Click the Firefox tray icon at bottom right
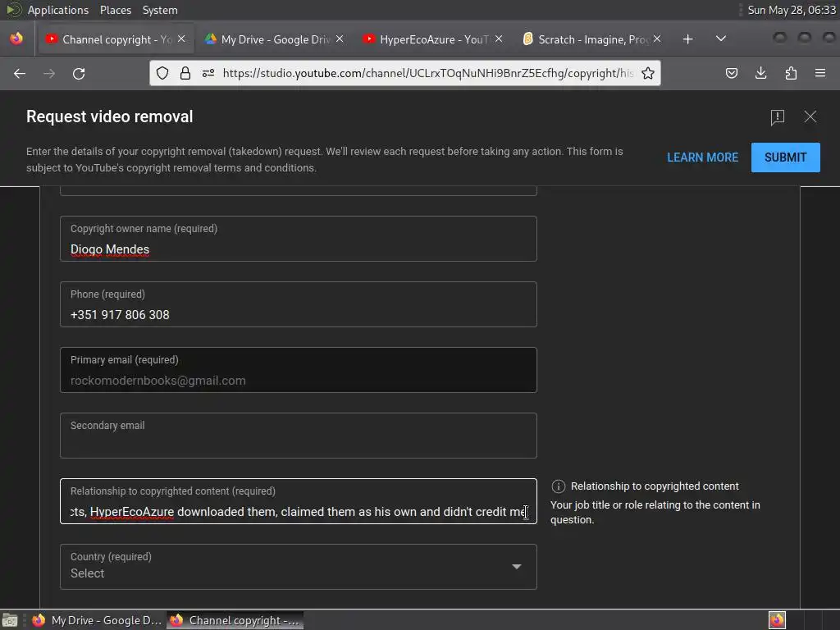The image size is (840, 630). [777, 620]
